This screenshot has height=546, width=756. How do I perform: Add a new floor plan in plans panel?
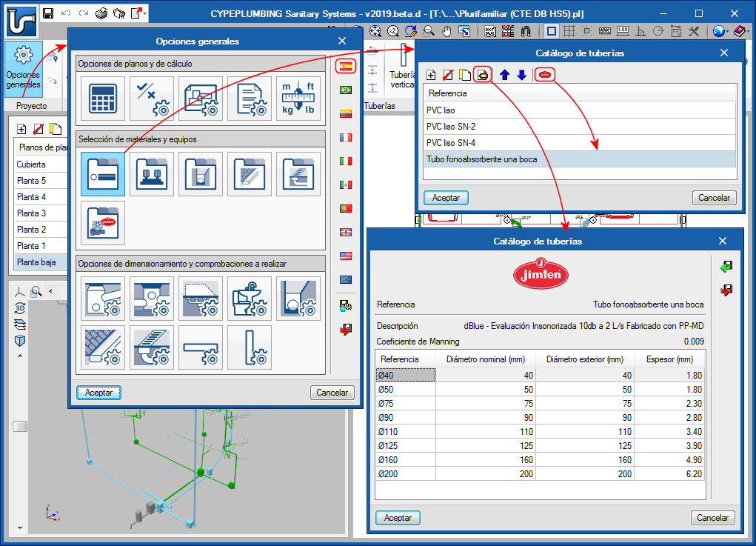coord(21,129)
